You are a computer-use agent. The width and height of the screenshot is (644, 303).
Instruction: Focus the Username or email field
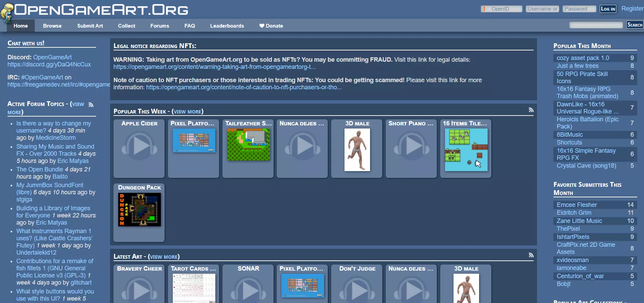click(542, 9)
